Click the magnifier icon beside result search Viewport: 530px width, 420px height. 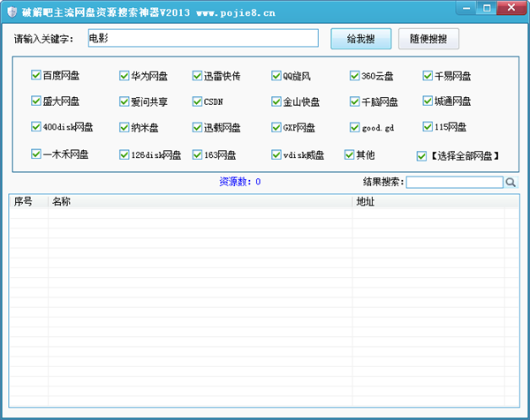pos(511,183)
